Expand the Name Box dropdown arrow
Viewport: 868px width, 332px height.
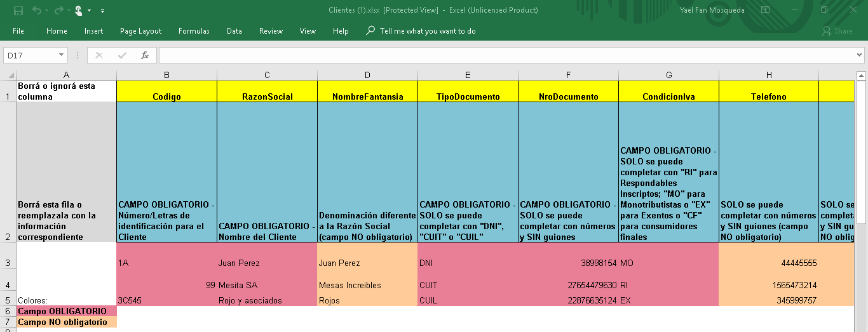coord(62,55)
